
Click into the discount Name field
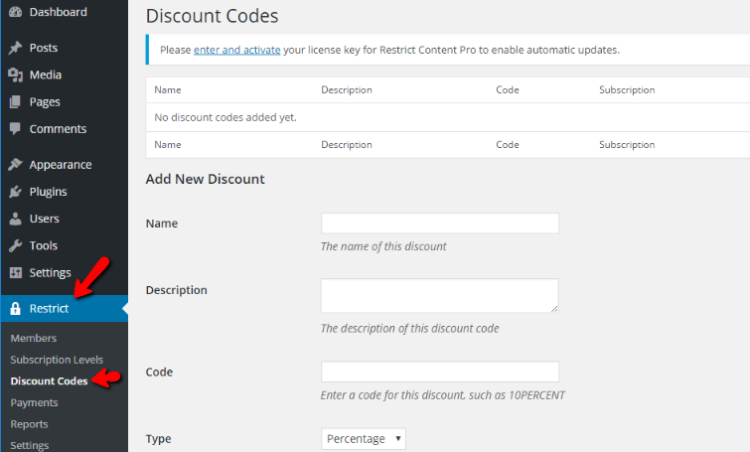pyautogui.click(x=440, y=223)
